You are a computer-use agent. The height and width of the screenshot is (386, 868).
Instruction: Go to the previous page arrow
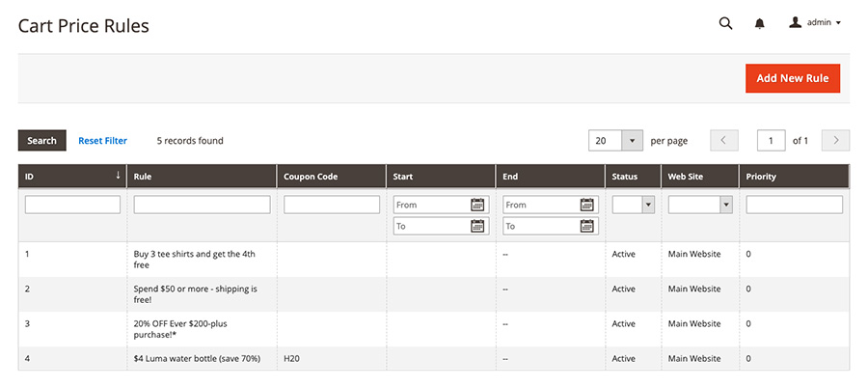724,141
